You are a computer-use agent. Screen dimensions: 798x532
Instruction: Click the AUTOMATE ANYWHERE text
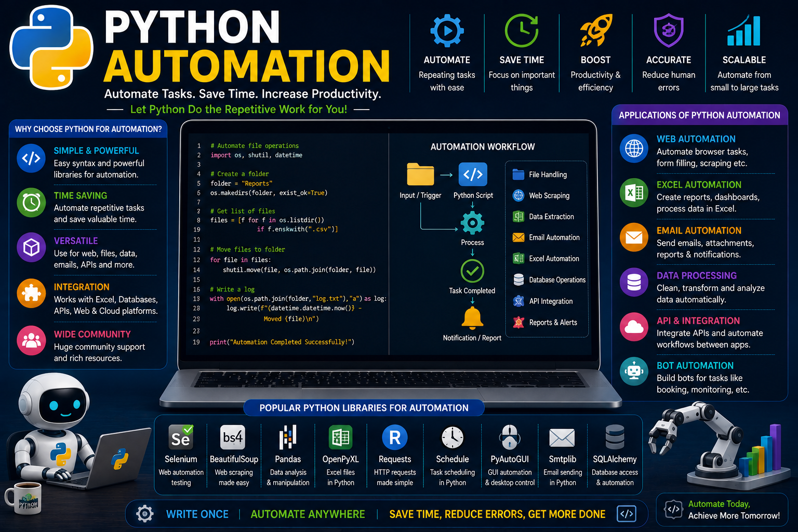point(308,514)
